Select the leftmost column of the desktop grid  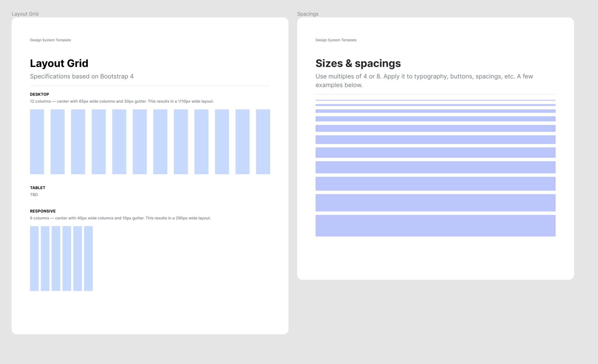coord(37,142)
